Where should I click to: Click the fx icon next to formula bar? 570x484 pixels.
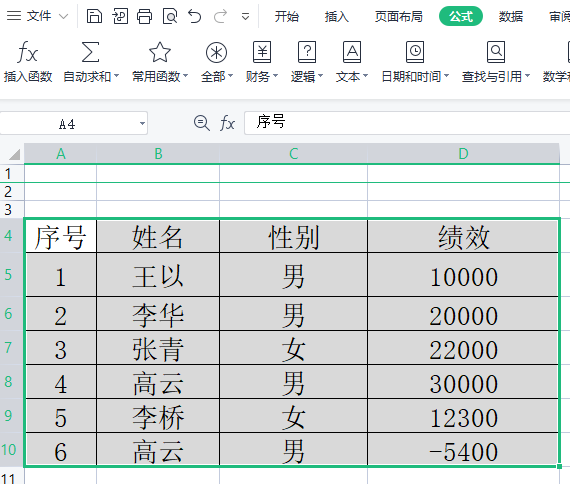tap(227, 123)
